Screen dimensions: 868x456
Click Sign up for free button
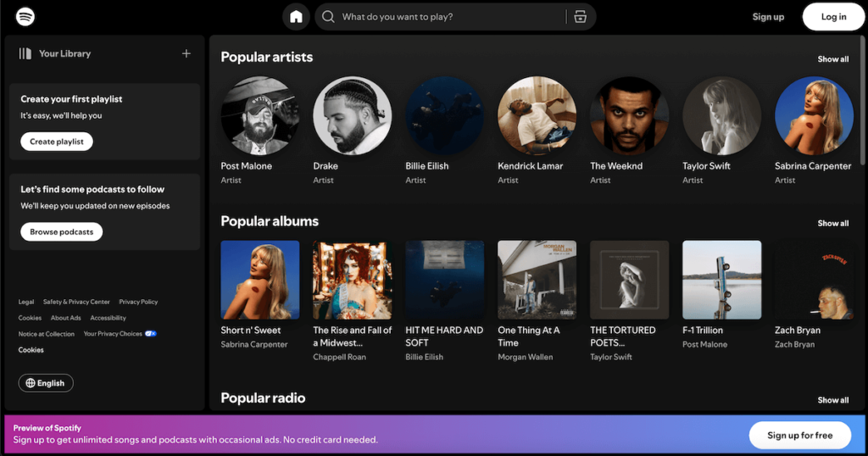click(799, 436)
